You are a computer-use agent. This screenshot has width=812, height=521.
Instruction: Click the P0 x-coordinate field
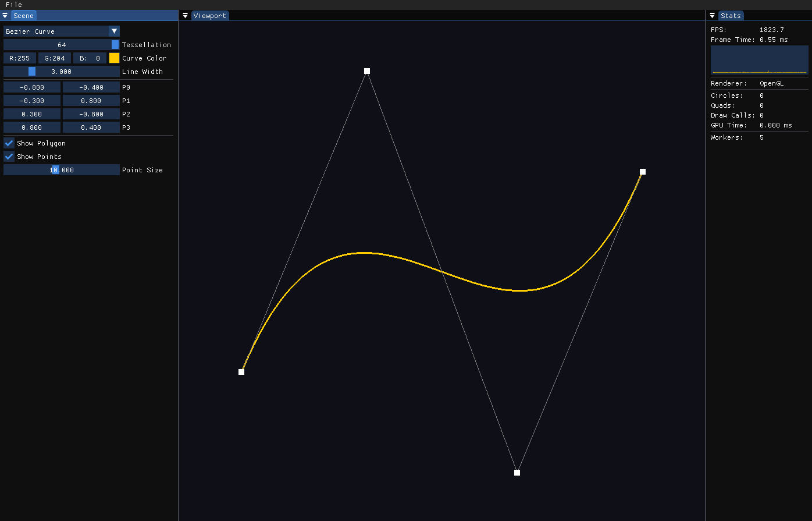tap(32, 87)
